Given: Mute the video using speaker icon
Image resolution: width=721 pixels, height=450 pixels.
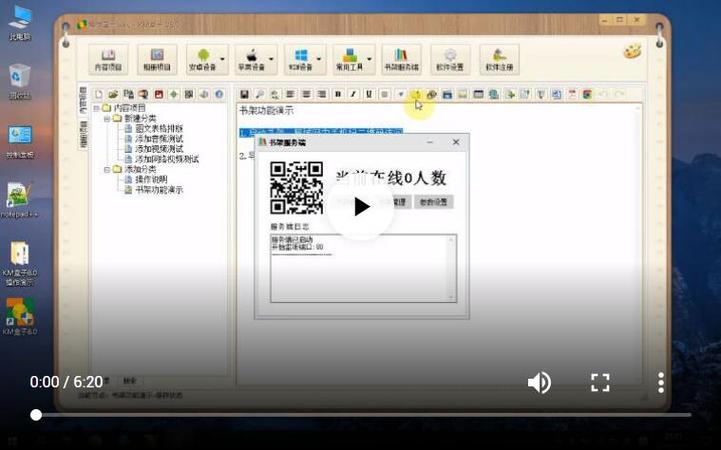Looking at the screenshot, I should 539,382.
